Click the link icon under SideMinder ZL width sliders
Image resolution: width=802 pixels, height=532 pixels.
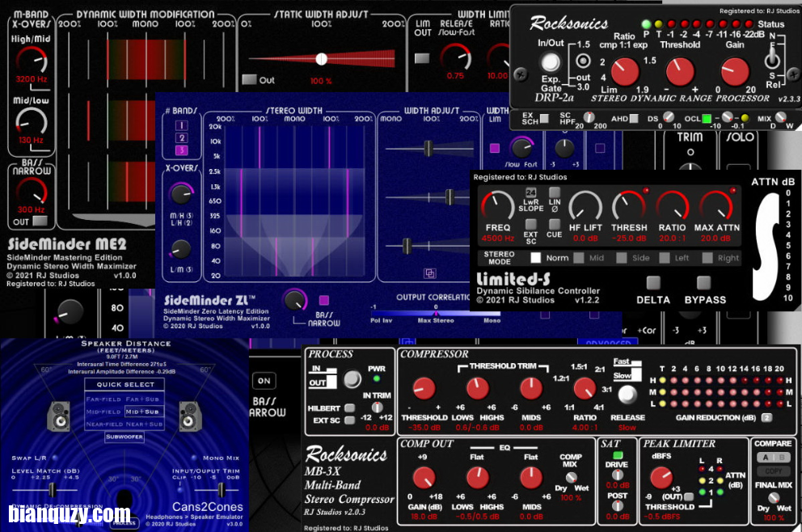pos(429,273)
